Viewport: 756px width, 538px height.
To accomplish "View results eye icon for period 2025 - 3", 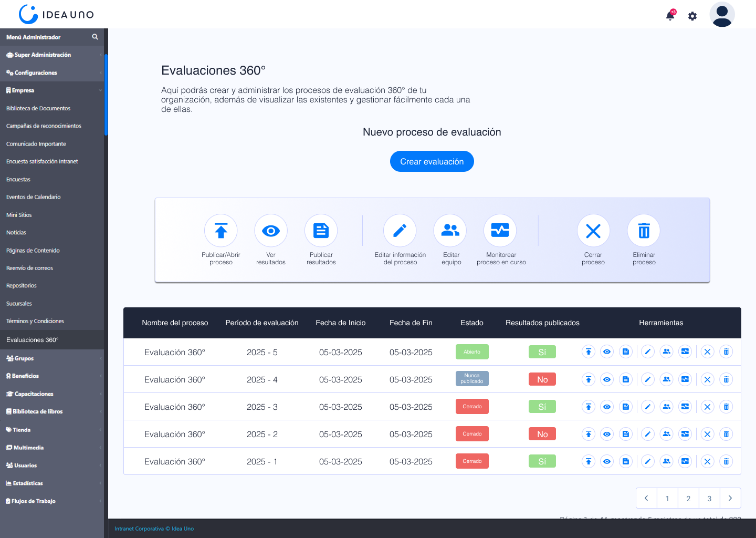I will 607,407.
